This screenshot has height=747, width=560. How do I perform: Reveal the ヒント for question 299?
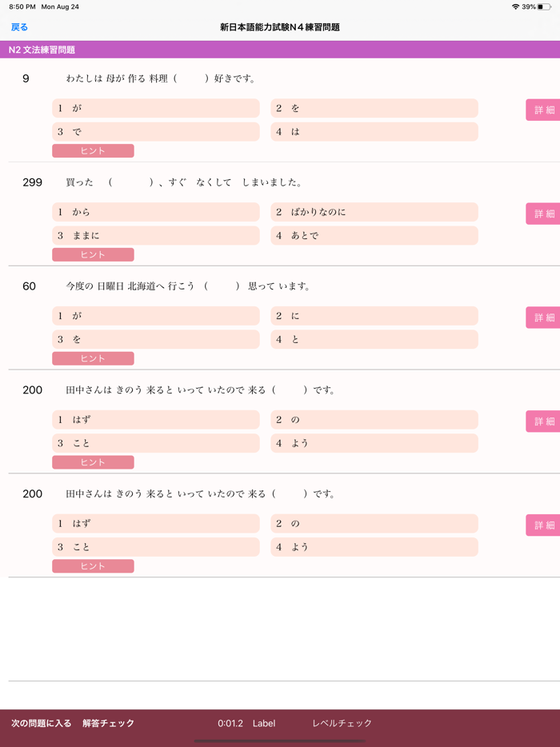coord(93,254)
